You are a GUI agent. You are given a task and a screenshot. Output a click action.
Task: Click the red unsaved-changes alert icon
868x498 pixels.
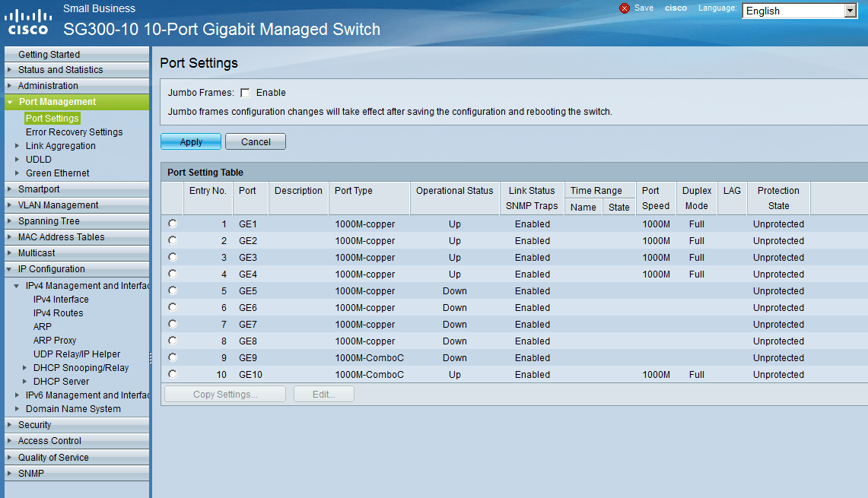625,8
